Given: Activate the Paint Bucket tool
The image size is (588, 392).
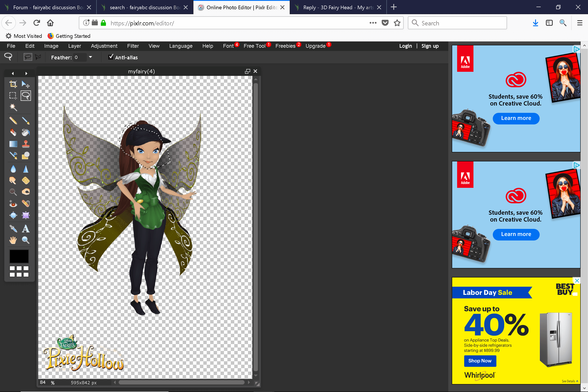Looking at the screenshot, I should pyautogui.click(x=26, y=132).
